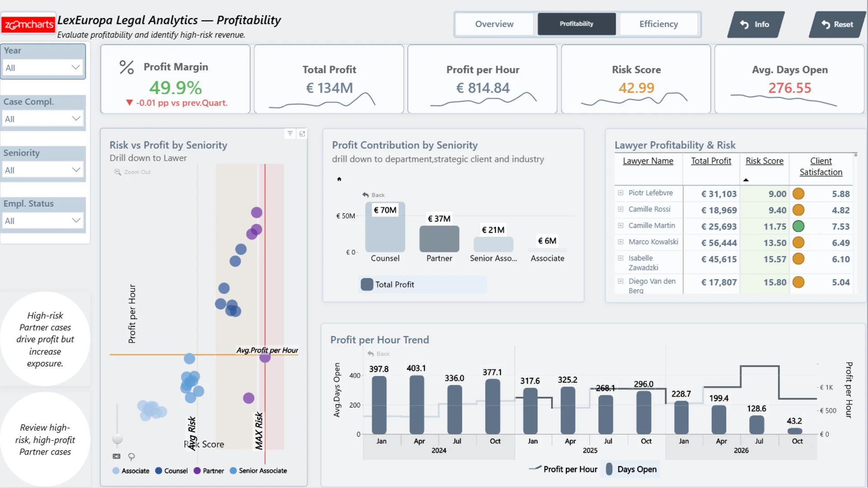
Task: Click the focus mode icon on Risk vs Profit chart
Action: (302, 134)
